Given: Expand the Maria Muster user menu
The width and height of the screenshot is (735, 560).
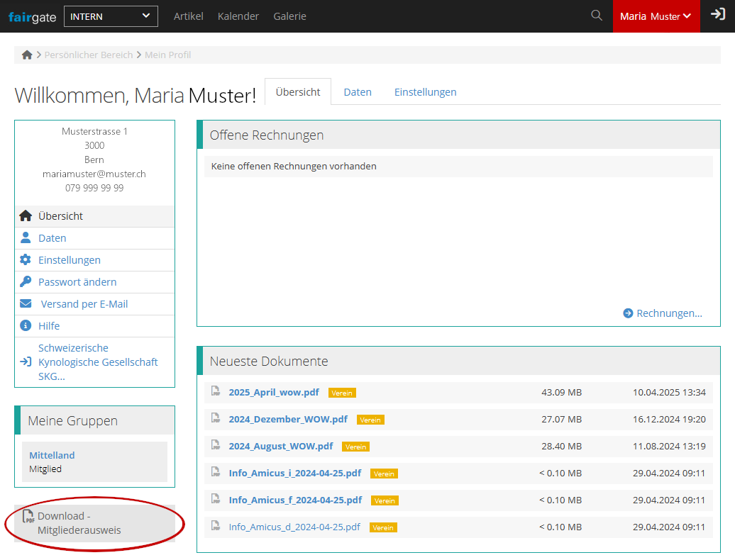Looking at the screenshot, I should (x=656, y=16).
